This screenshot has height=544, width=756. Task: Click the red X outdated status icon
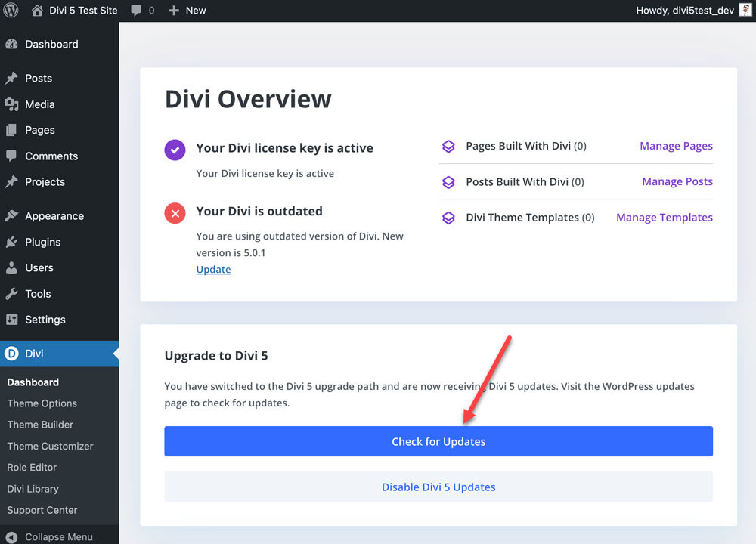pyautogui.click(x=175, y=213)
